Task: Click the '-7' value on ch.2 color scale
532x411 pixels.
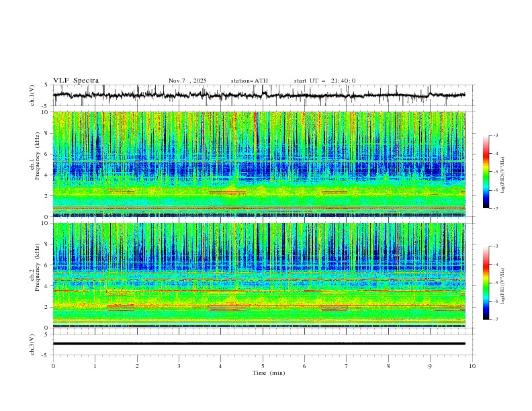Action: coord(495,319)
